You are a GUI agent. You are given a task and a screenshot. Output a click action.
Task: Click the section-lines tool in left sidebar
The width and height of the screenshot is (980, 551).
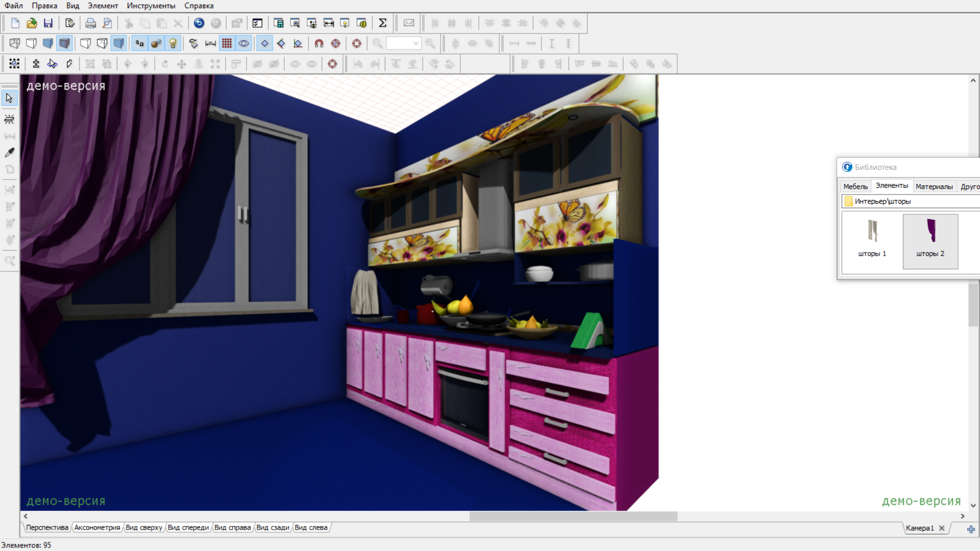tap(9, 119)
